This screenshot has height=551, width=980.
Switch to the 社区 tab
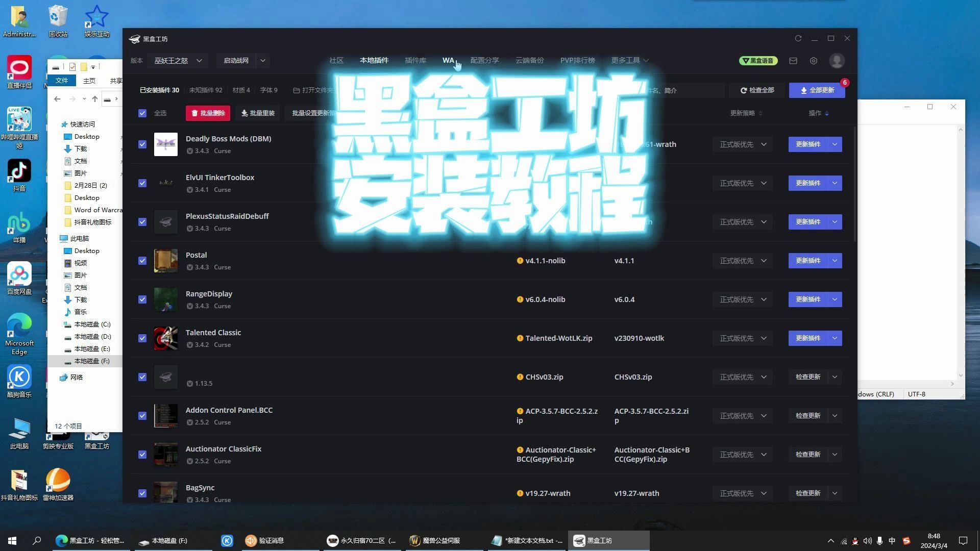[x=336, y=60]
